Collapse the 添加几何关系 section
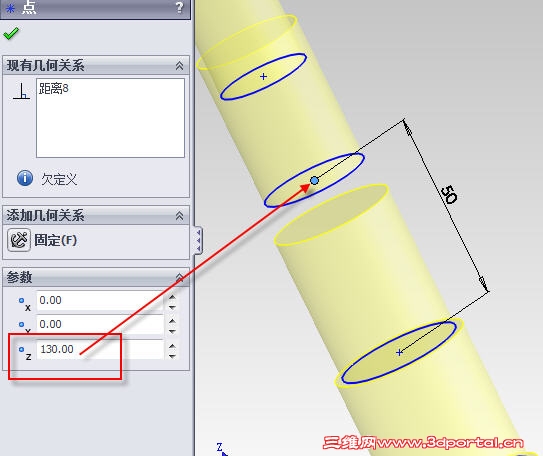 coord(179,216)
